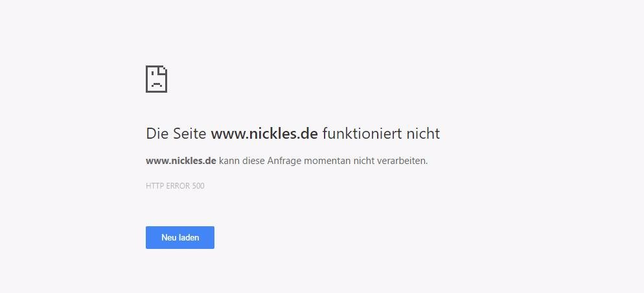Viewport: 644px width, 293px height.
Task: Click the frowning mouth on the page icon
Action: (x=156, y=86)
